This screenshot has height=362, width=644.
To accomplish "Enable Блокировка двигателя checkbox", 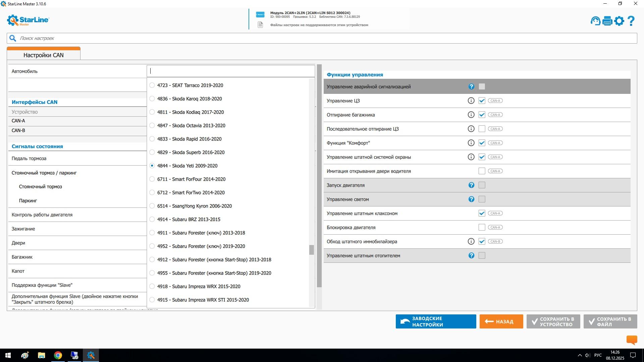I will pos(482,227).
